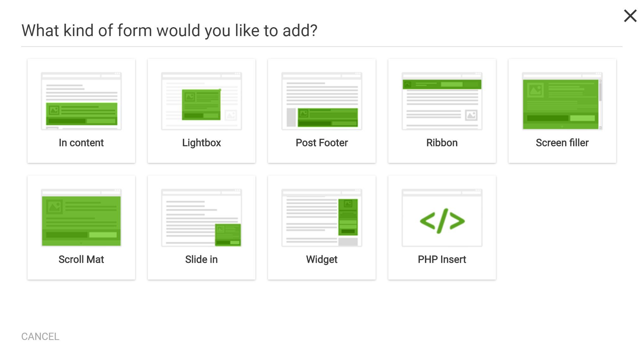
Task: Choose the Widget sidebar form icon
Action: tap(322, 218)
